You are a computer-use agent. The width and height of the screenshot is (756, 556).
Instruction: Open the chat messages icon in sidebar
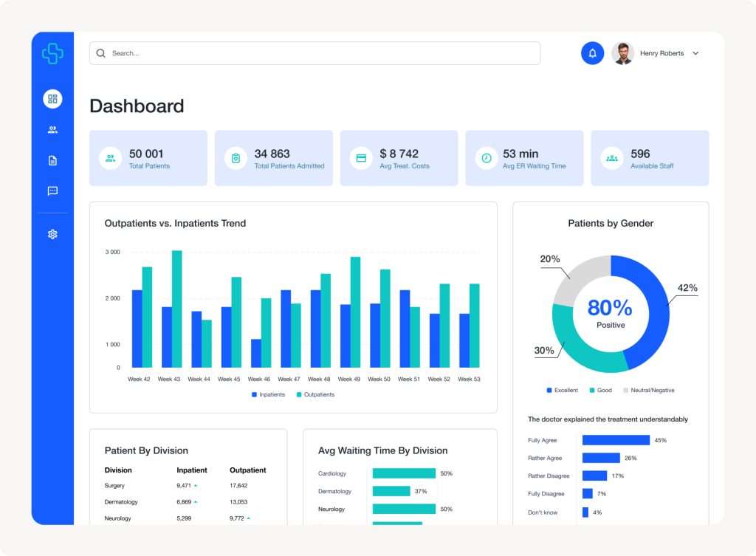[x=52, y=191]
